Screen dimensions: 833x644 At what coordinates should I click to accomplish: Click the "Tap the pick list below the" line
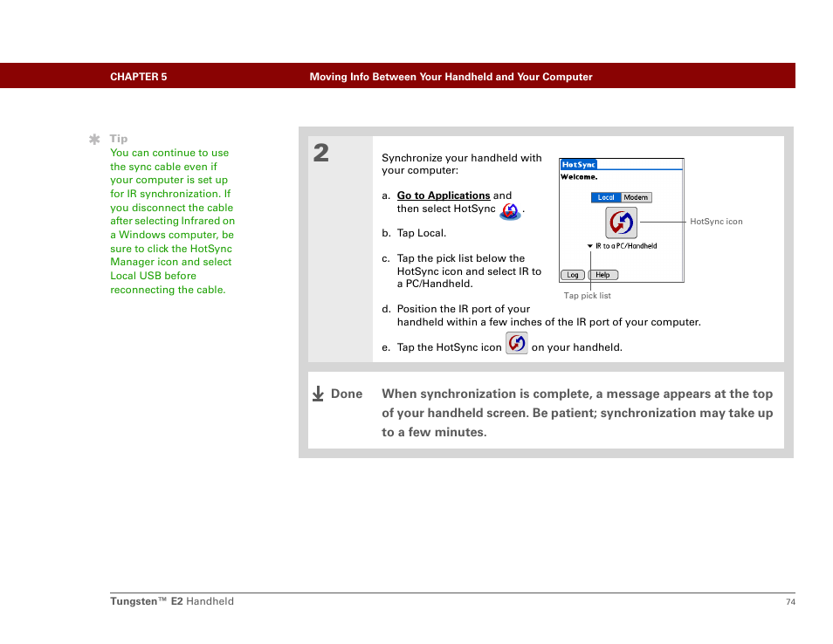(x=461, y=258)
